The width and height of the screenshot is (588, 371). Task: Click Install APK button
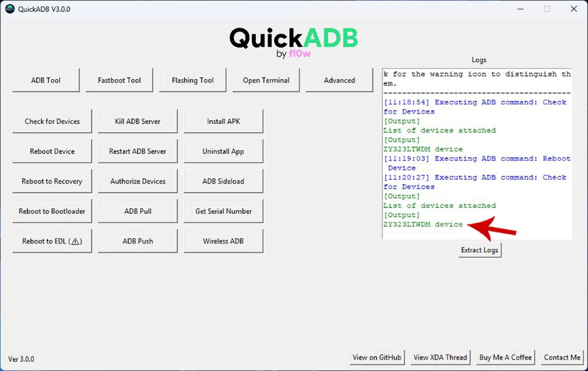click(x=223, y=121)
